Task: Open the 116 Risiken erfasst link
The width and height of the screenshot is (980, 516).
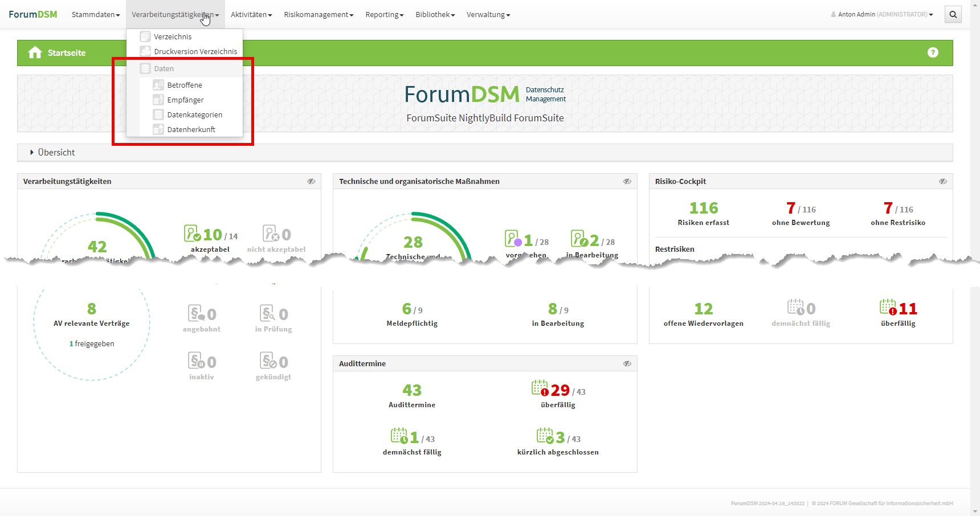Action: coord(703,208)
